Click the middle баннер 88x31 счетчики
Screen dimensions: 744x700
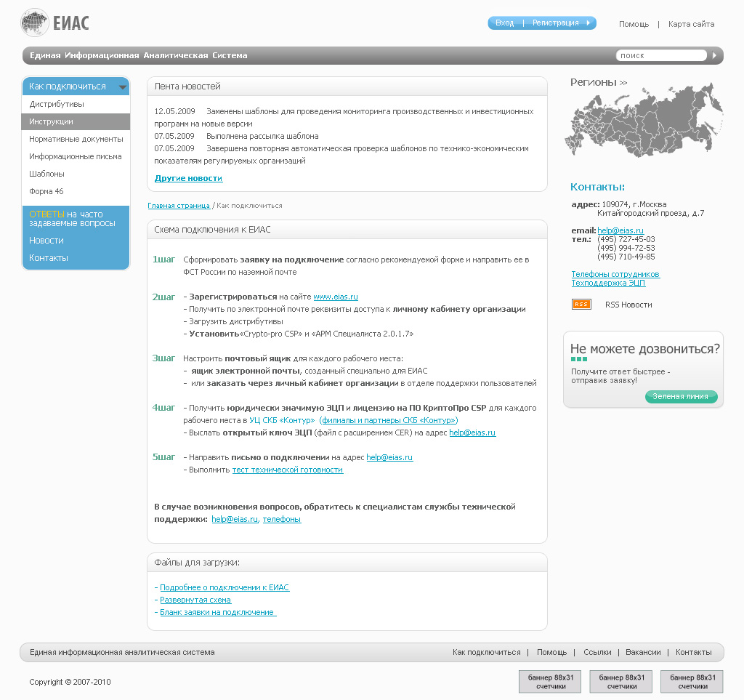pyautogui.click(x=621, y=682)
